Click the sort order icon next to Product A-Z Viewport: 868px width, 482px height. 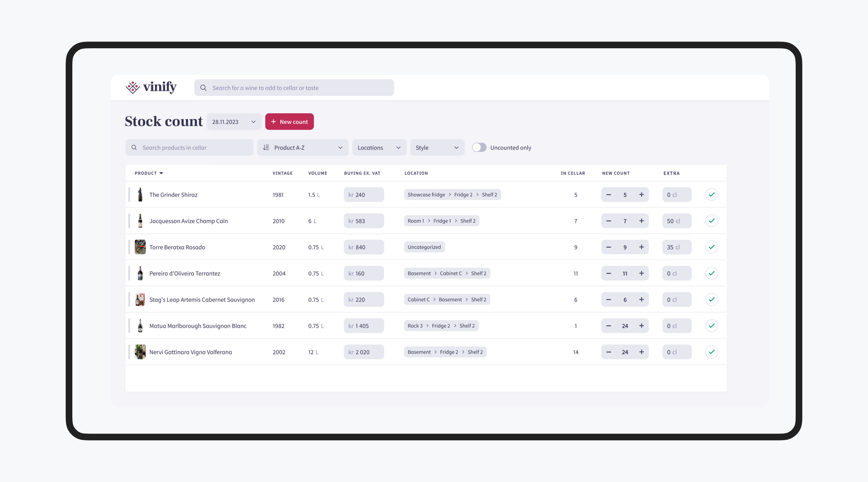pyautogui.click(x=266, y=147)
